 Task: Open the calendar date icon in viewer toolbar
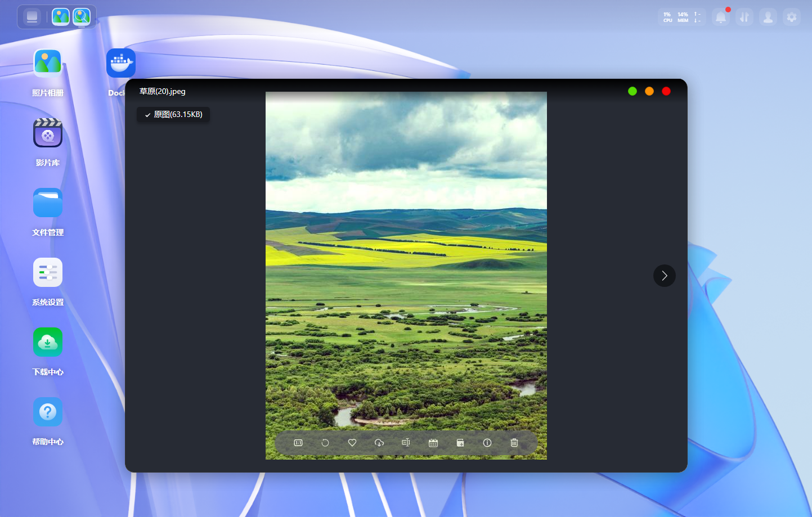click(x=433, y=443)
